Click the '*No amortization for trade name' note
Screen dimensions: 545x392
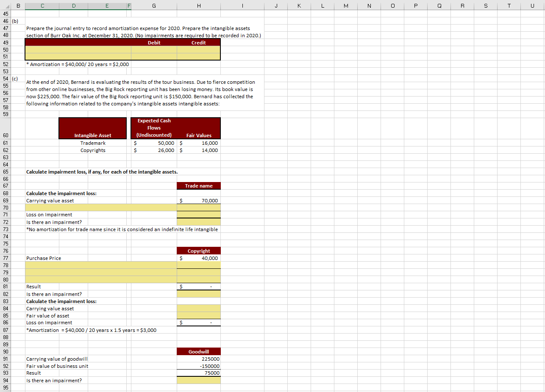coord(122,229)
